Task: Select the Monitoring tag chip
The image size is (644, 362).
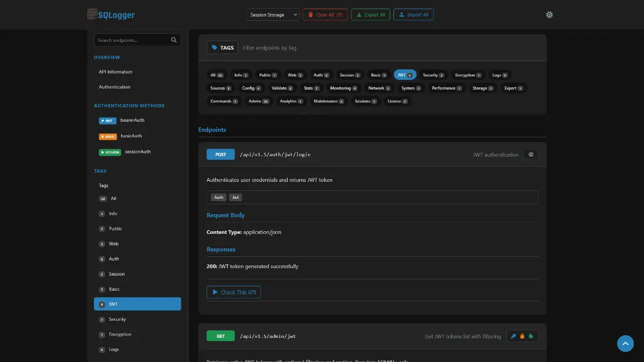Action: tap(343, 88)
